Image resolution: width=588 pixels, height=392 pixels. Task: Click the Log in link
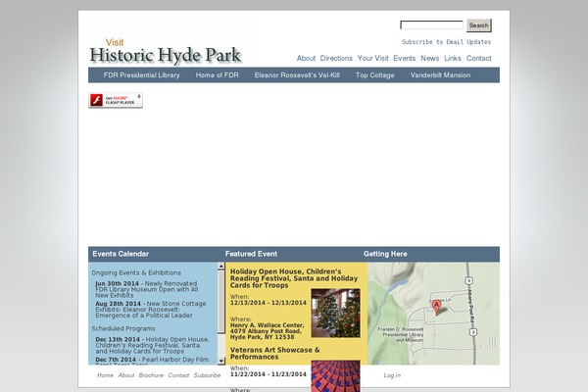[x=392, y=375]
